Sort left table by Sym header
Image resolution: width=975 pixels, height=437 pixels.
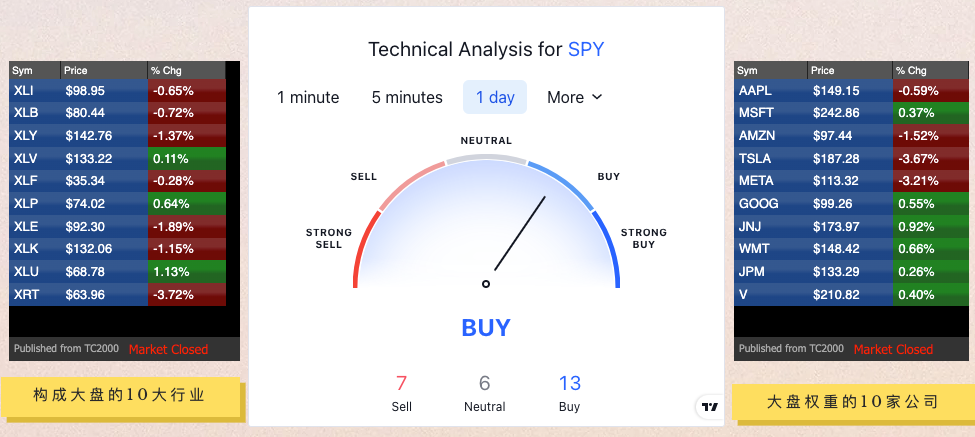click(35, 70)
